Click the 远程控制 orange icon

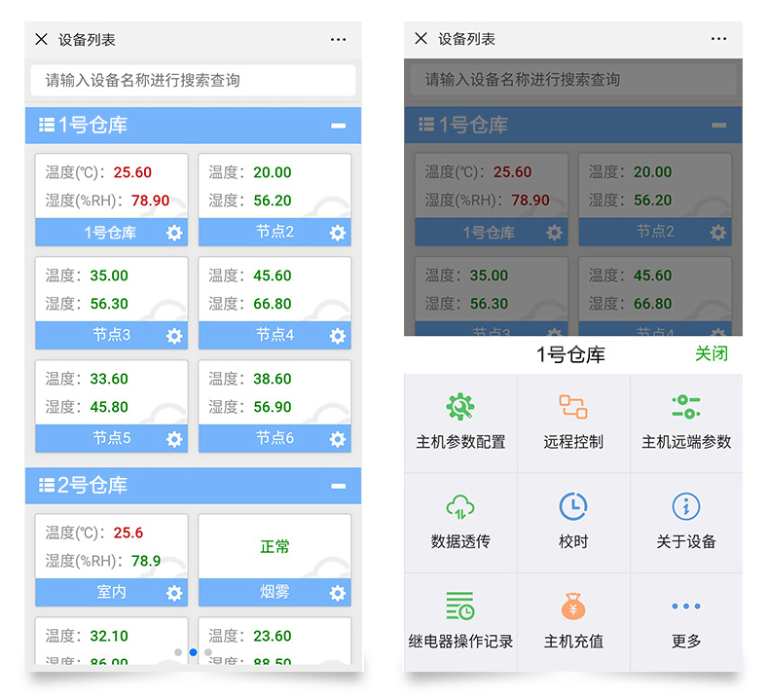tap(573, 407)
